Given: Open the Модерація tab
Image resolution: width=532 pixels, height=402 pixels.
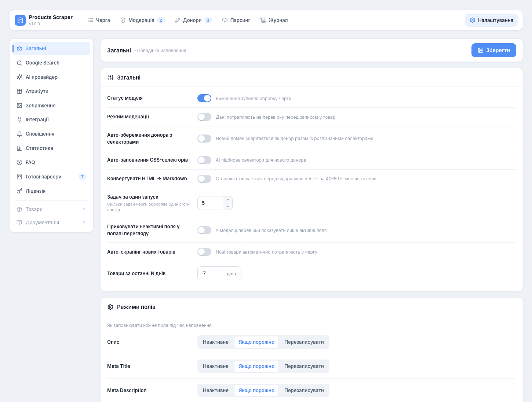Looking at the screenshot, I should pyautogui.click(x=142, y=20).
